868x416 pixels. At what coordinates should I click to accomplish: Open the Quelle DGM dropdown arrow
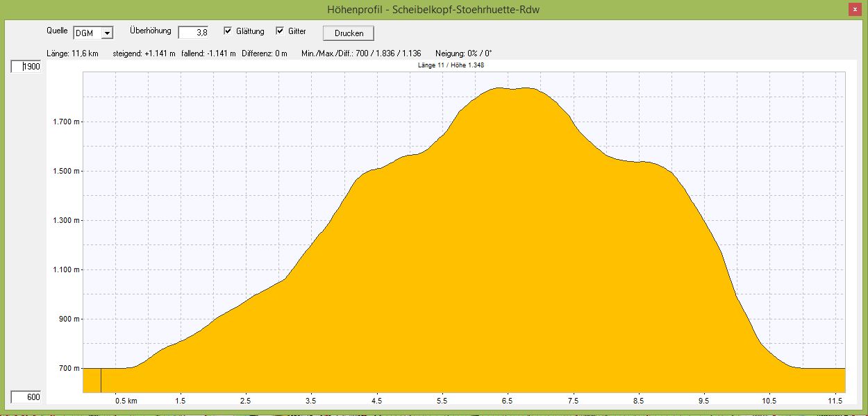[106, 33]
